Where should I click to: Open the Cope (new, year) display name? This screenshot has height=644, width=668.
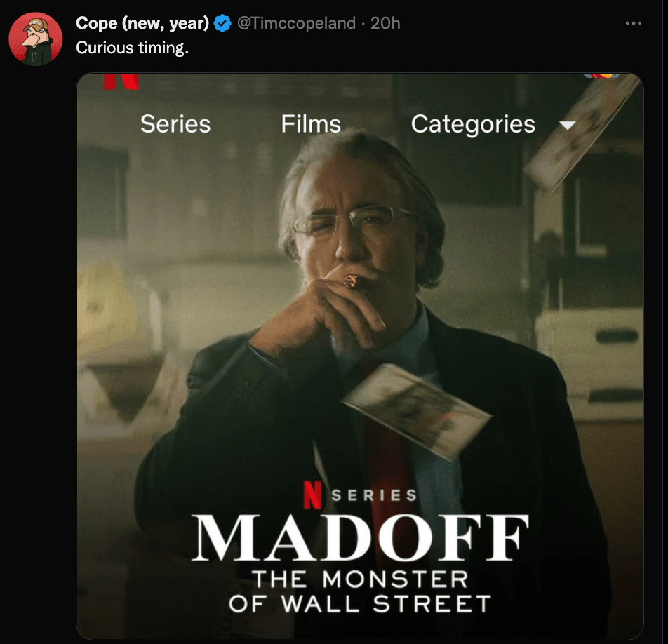[142, 23]
